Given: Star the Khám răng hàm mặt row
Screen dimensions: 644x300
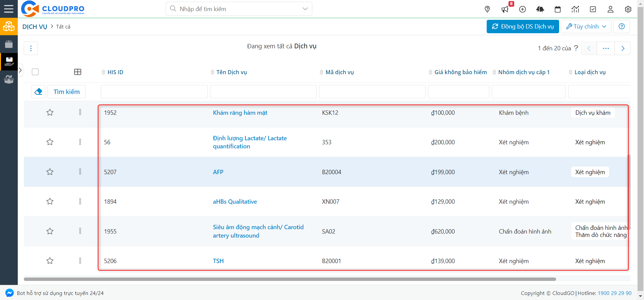Looking at the screenshot, I should tap(50, 112).
